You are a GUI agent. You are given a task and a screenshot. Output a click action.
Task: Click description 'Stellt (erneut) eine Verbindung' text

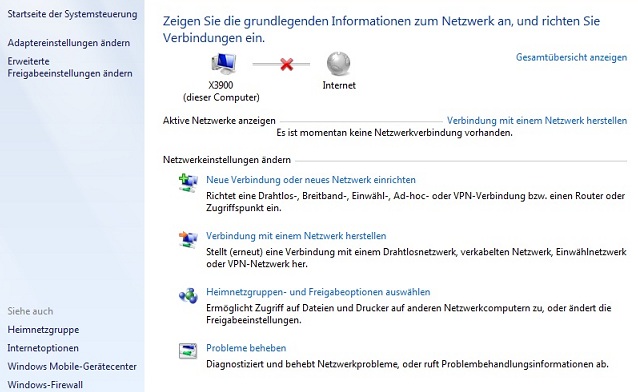click(x=416, y=258)
